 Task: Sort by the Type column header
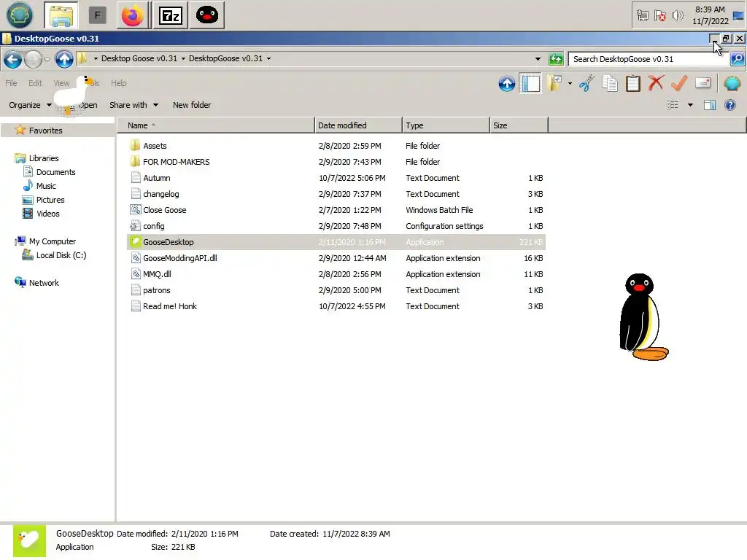click(x=446, y=125)
